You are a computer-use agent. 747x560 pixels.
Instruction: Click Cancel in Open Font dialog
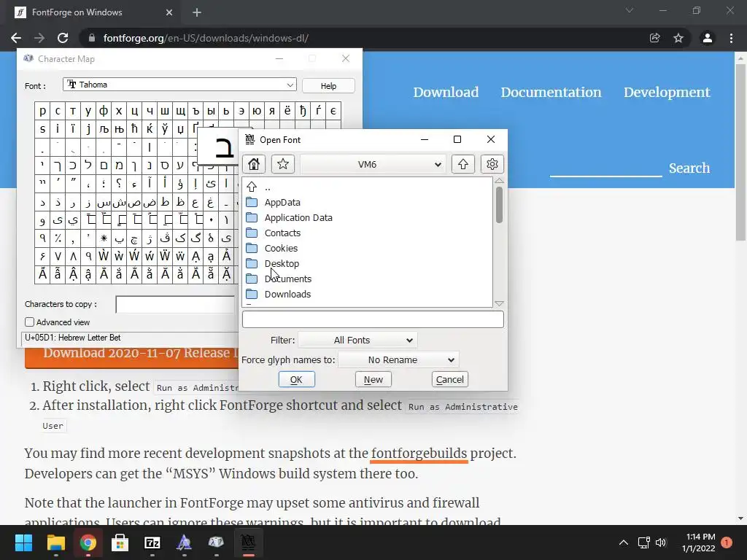click(449, 379)
